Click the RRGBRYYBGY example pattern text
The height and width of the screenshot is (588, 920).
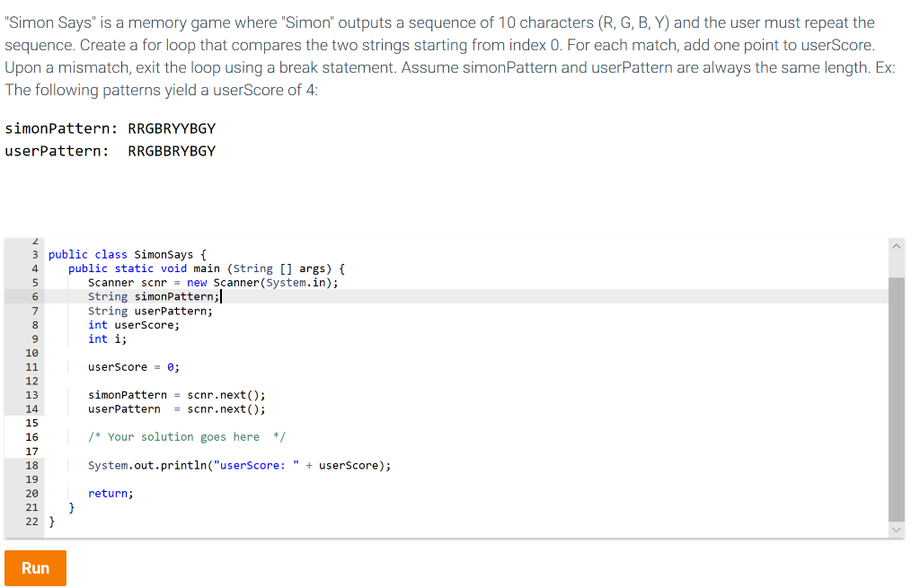coord(171,127)
